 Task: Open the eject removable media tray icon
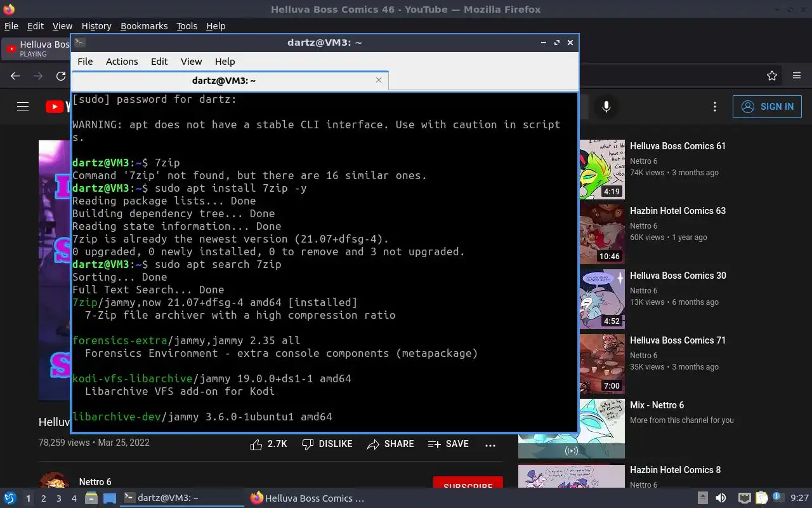point(702,498)
